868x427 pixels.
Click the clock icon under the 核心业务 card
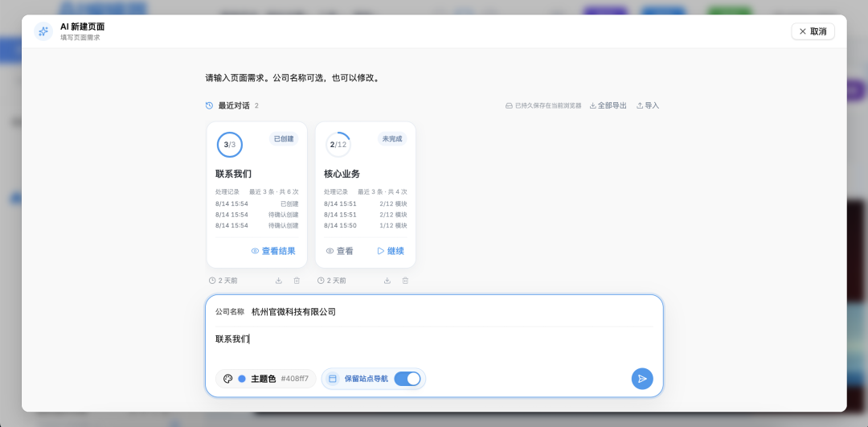pyautogui.click(x=321, y=281)
